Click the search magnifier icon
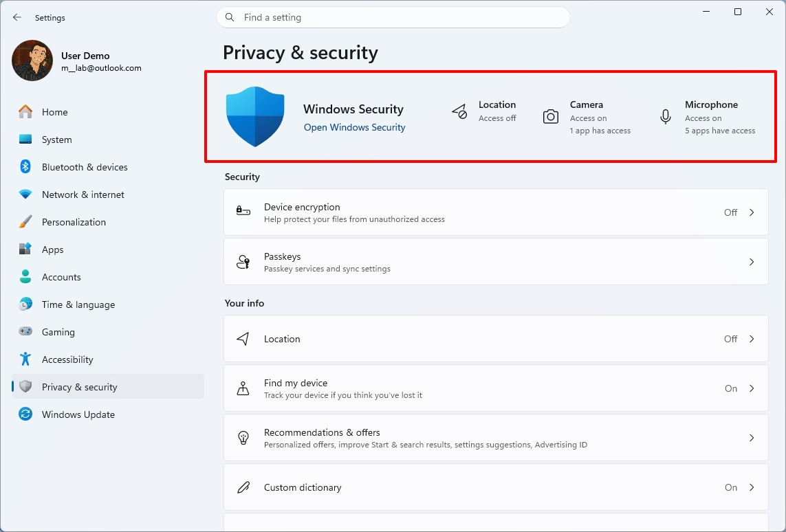Screen dimensions: 786x532 click(230, 18)
